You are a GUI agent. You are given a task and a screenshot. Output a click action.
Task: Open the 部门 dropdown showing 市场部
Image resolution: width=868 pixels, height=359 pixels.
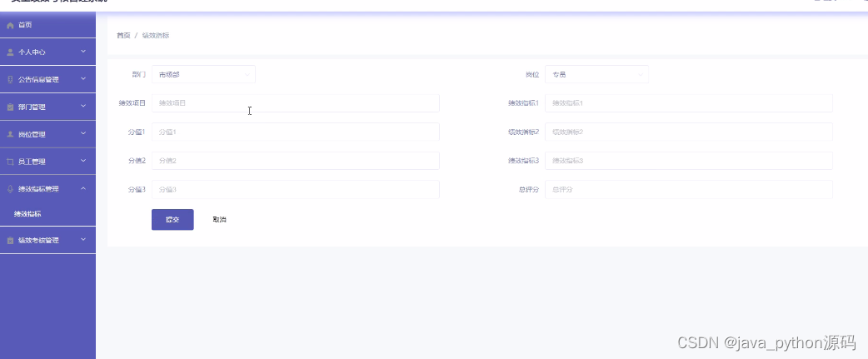click(204, 75)
